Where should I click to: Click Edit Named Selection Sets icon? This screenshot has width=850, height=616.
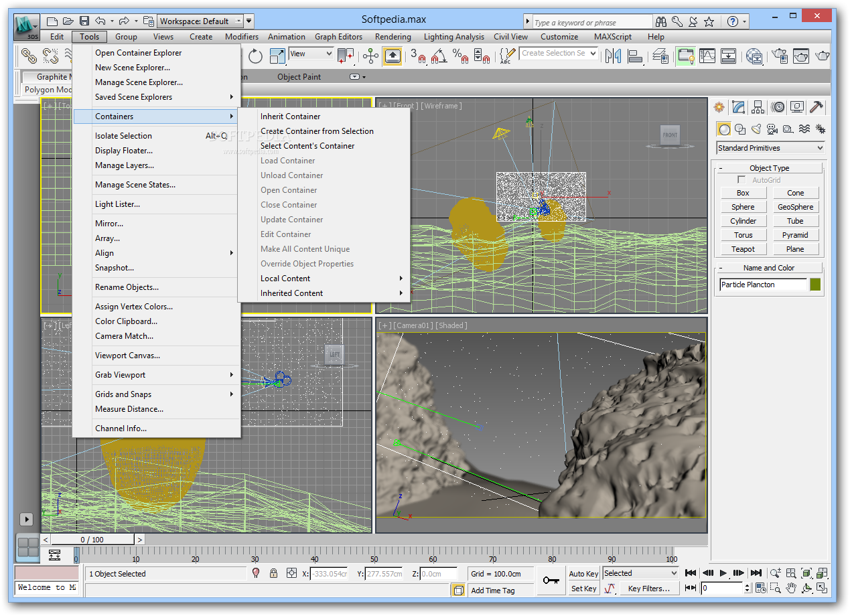coord(508,56)
